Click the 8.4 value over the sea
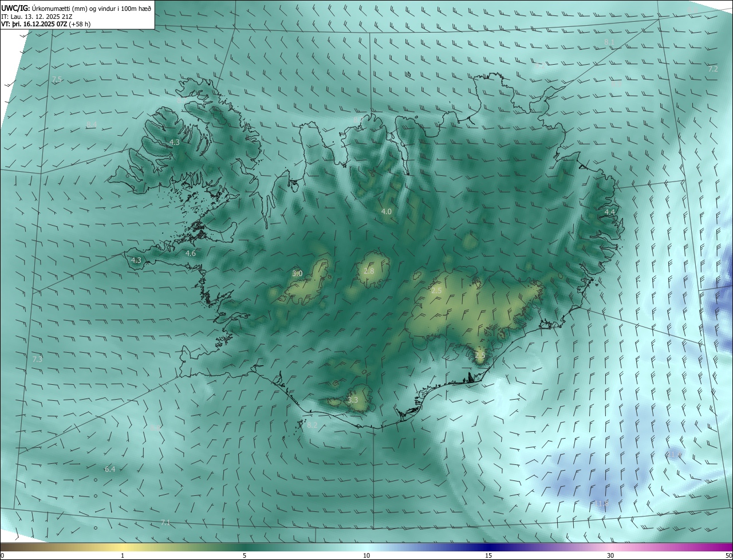The image size is (733, 560). [x=92, y=124]
